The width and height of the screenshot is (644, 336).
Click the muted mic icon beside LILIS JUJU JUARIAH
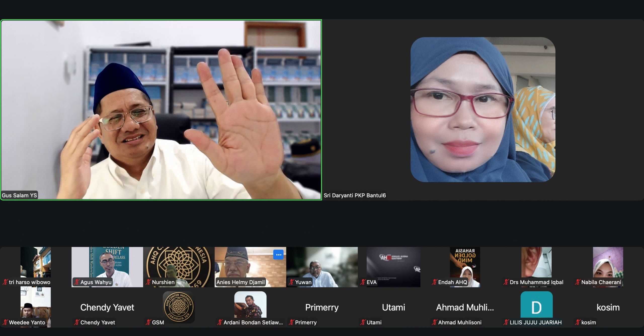pyautogui.click(x=506, y=322)
